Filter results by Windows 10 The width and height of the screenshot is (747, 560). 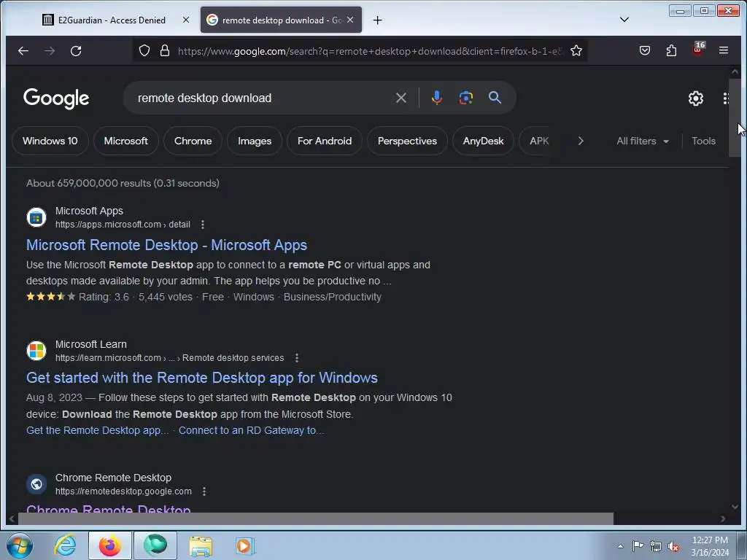tap(50, 141)
